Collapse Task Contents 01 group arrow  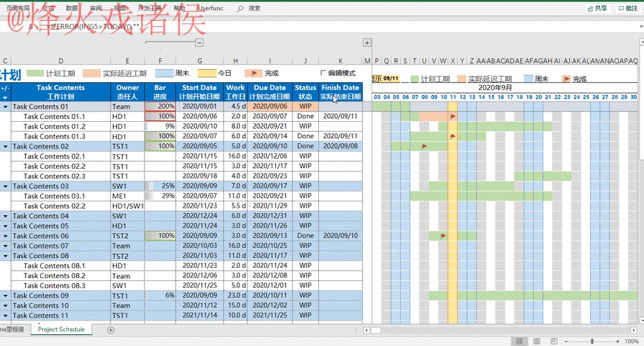6,107
